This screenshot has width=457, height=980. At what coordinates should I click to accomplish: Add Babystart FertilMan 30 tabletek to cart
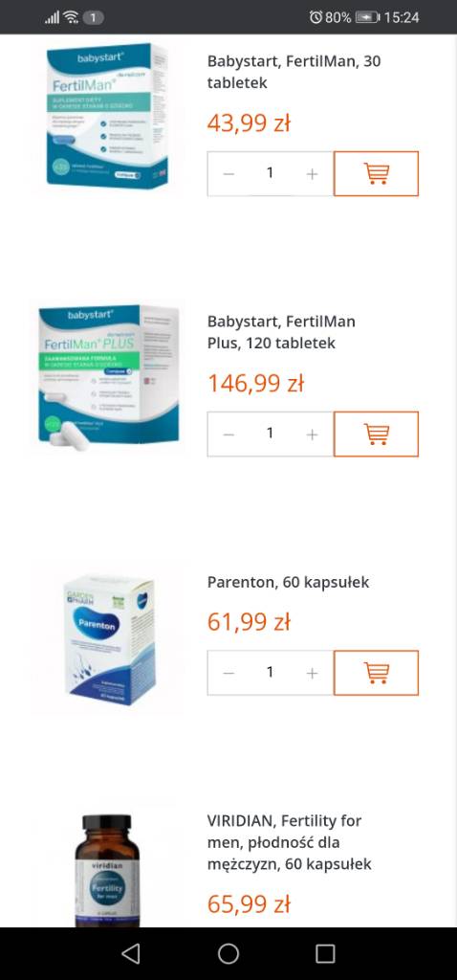click(x=376, y=174)
